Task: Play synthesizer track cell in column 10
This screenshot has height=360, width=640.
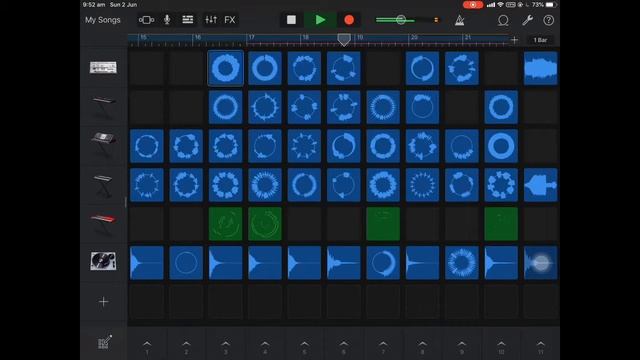Action: (501, 146)
